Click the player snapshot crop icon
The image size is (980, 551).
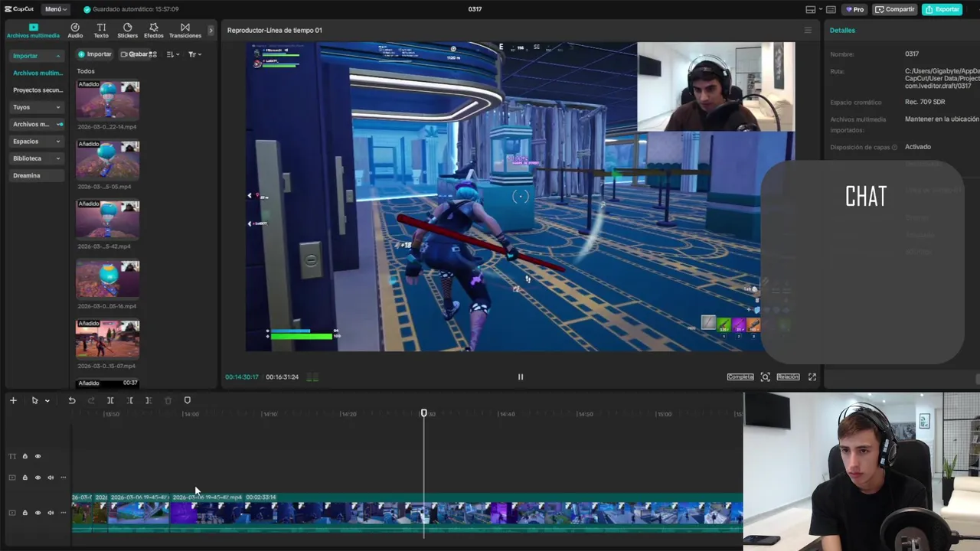(765, 377)
